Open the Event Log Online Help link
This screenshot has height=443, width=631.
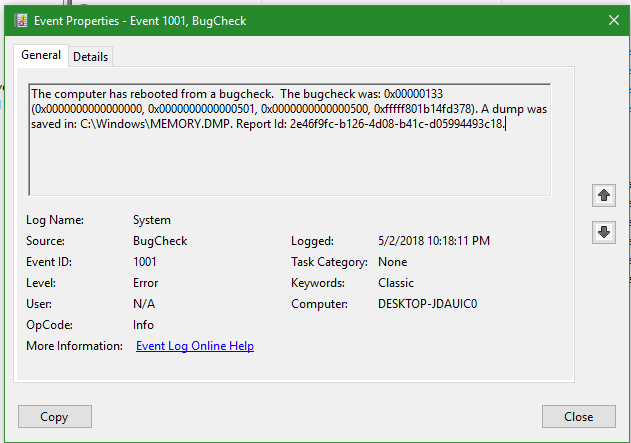pyautogui.click(x=195, y=346)
